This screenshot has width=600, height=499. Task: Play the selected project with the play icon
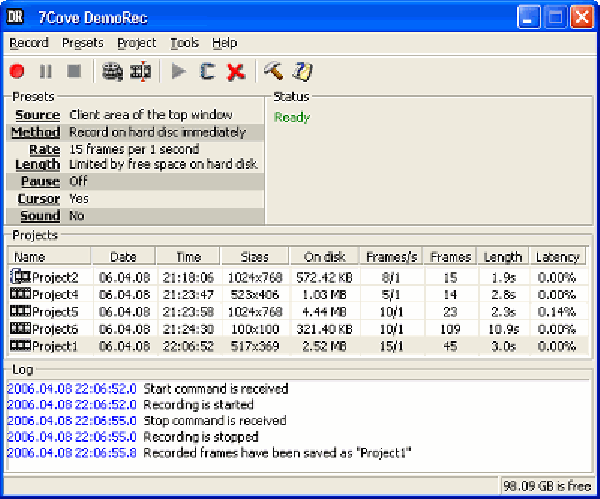click(179, 71)
